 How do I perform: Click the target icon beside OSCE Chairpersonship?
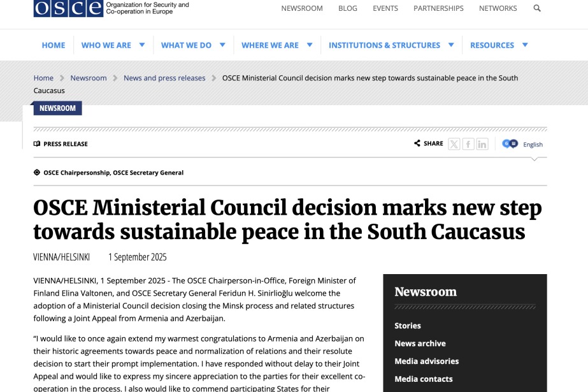click(37, 173)
